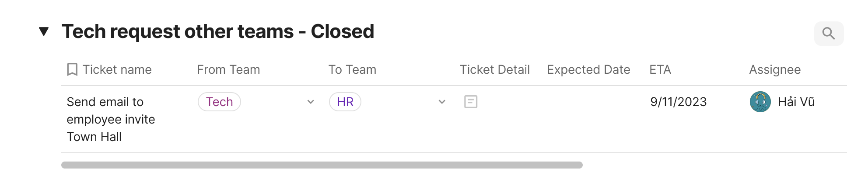Click the bookmark icon beside Ticket name

click(72, 69)
